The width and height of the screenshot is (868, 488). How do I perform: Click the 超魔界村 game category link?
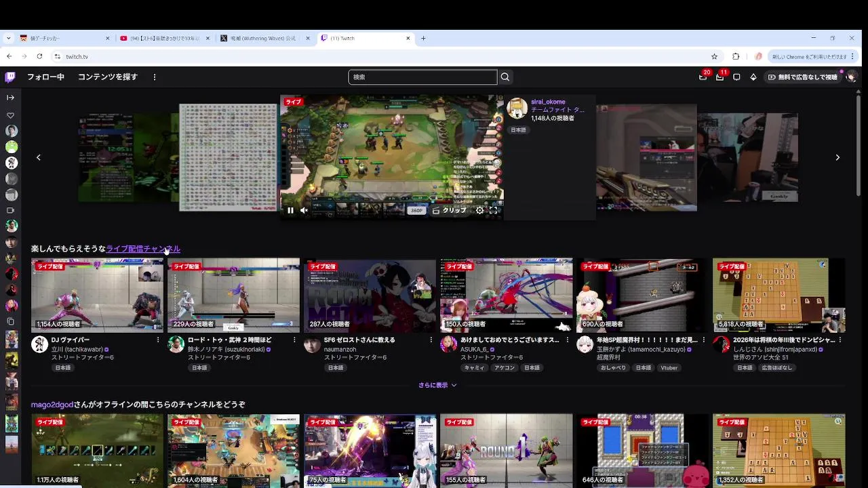pyautogui.click(x=608, y=357)
